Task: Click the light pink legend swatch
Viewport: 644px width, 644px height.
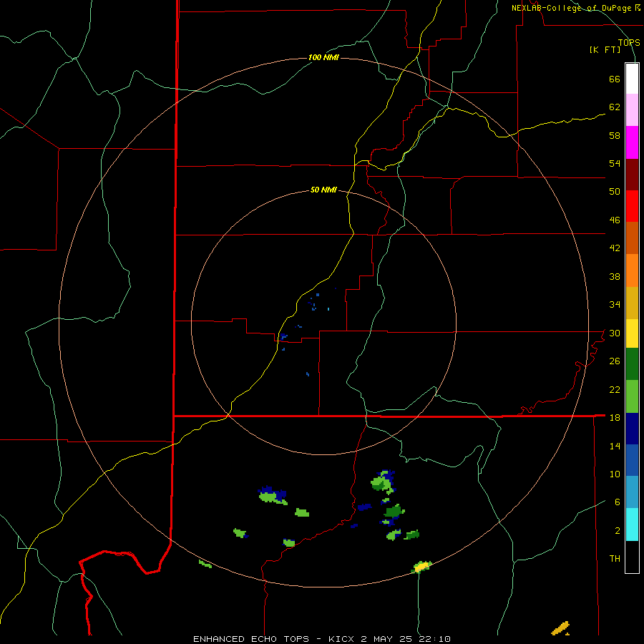Action: coord(632,110)
